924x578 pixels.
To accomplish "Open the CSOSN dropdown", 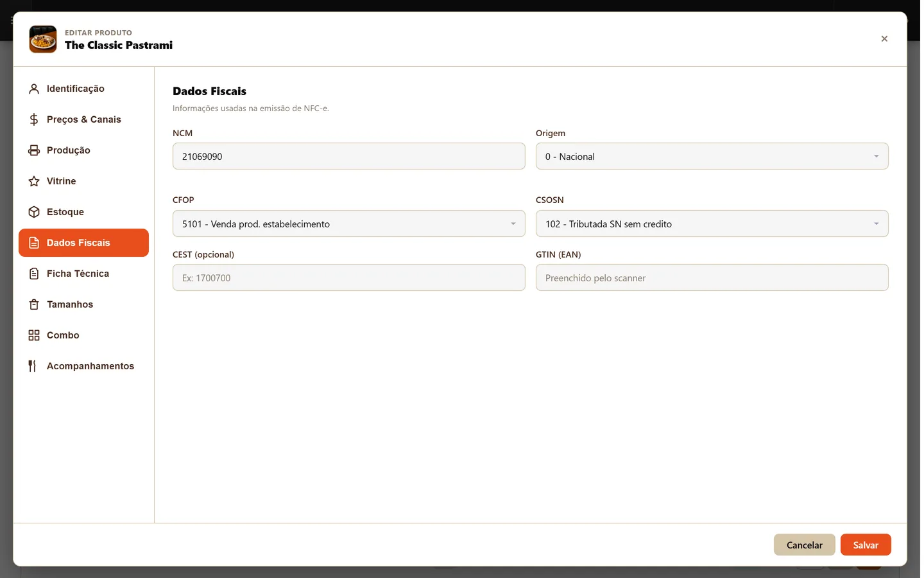I will click(712, 223).
